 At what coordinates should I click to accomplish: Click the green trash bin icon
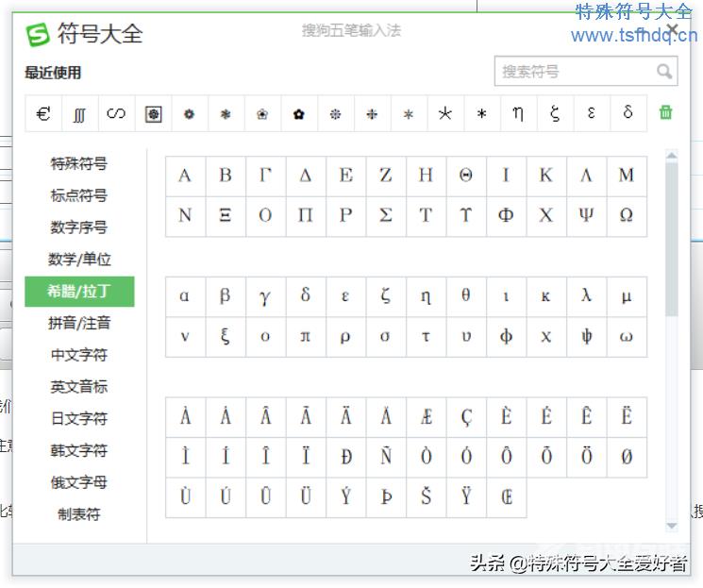[x=666, y=112]
